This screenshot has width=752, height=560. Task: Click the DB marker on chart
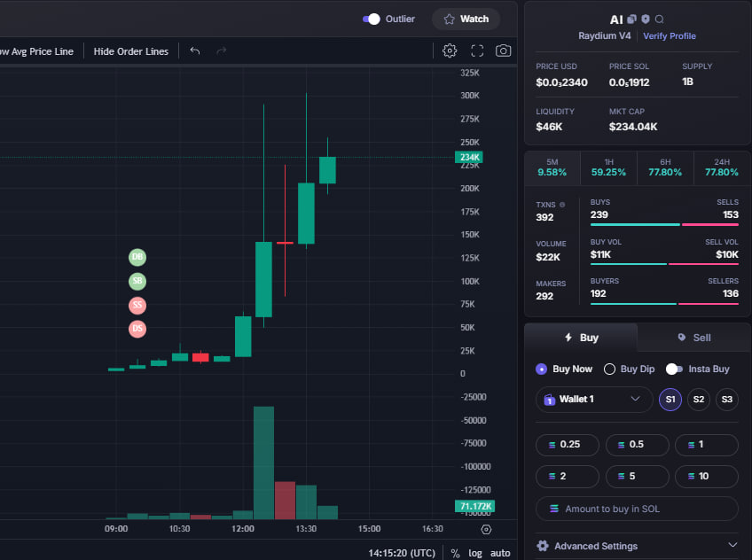pos(137,257)
